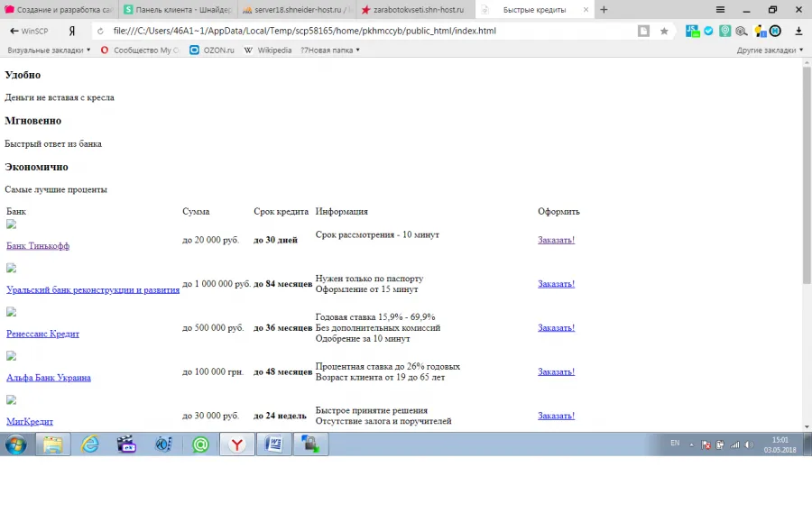Open the yellow lightbulb extension icon
This screenshot has height=513, width=812.
760,31
